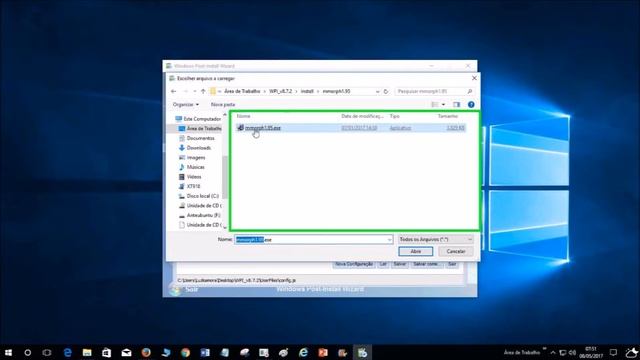
Task: Open File Explorer from the taskbar
Action: (87, 352)
